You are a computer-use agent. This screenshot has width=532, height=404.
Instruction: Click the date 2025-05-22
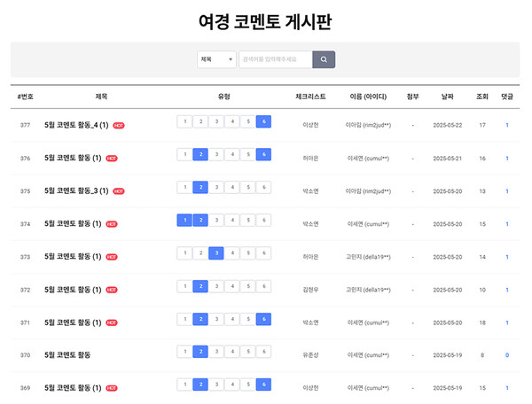pyautogui.click(x=448, y=126)
